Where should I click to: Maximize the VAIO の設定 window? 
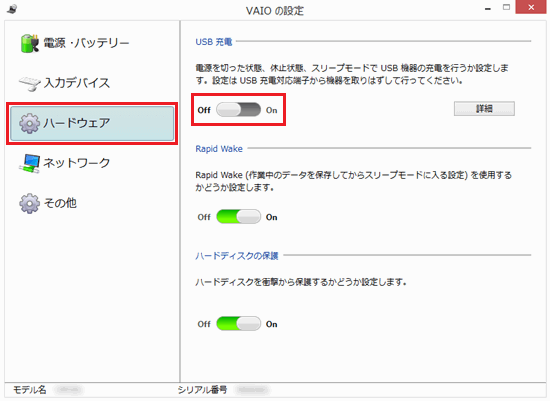(506, 7)
